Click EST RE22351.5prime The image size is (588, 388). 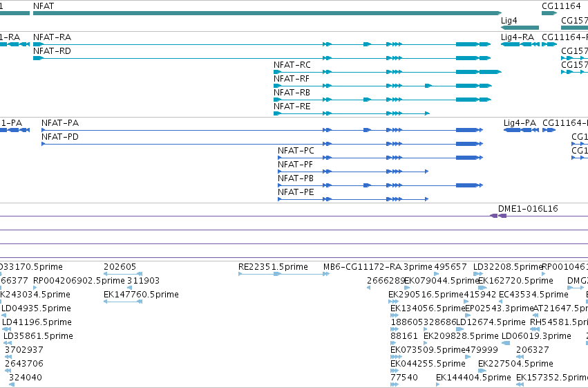coord(273,267)
